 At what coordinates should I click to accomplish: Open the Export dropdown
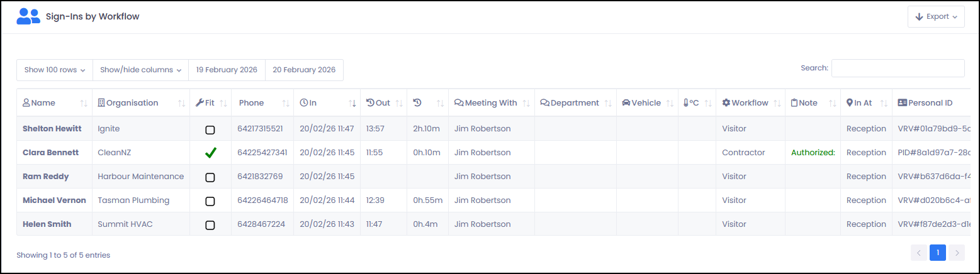(x=936, y=17)
